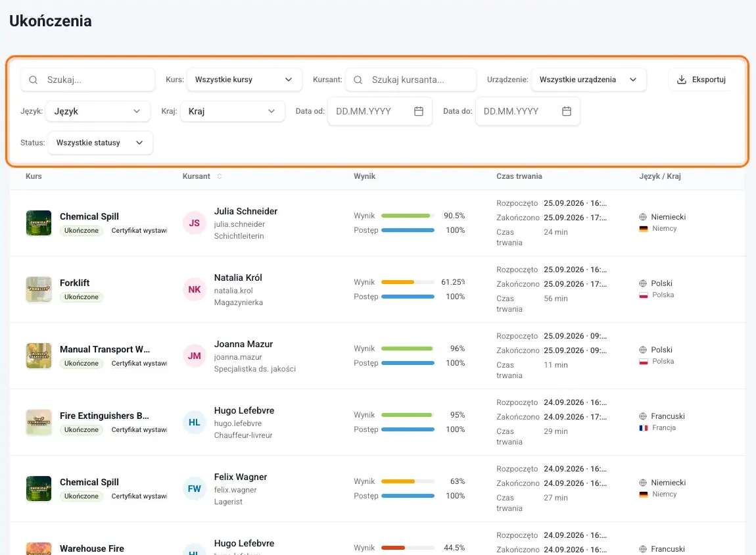Click Manual Transport course thumbnail
Viewport: 756px width, 555px height.
tap(39, 356)
